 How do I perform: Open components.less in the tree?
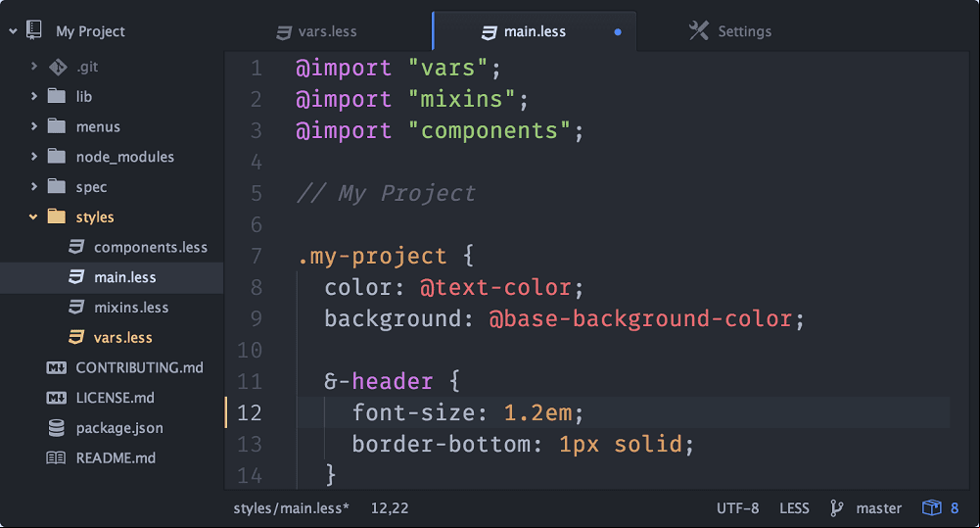(151, 247)
